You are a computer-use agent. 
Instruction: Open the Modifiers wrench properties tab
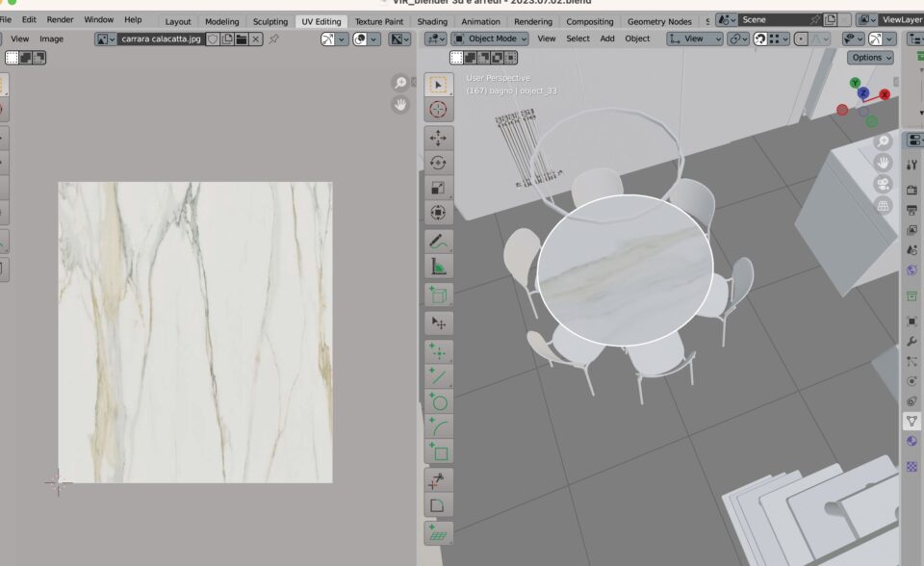coord(911,341)
